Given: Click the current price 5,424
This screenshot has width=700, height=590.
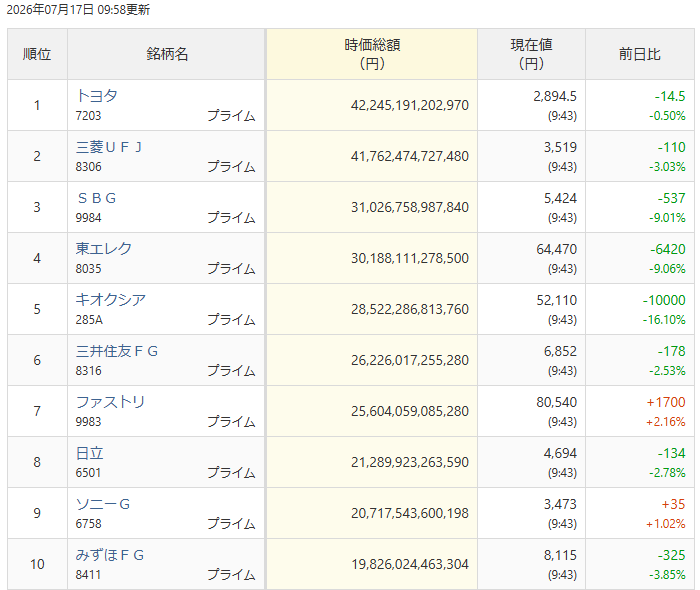Looking at the screenshot, I should 560,198.
